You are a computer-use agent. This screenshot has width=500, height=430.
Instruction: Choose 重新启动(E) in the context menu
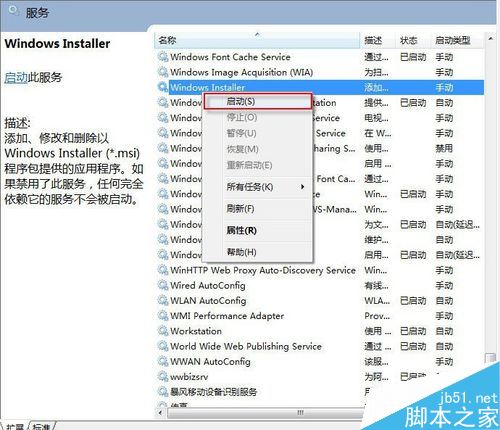pos(258,165)
